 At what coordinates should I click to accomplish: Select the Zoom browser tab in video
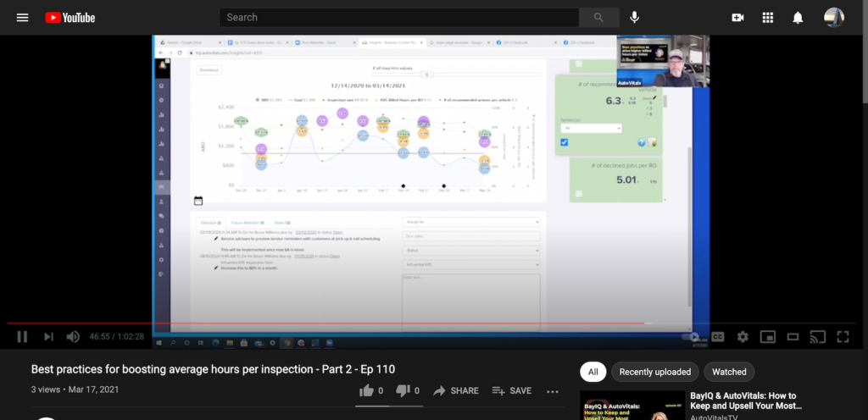325,42
